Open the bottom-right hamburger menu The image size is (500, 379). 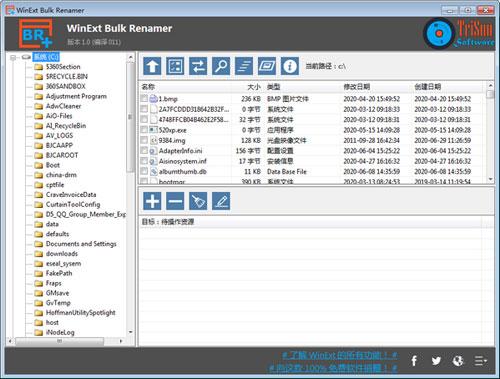(480, 361)
